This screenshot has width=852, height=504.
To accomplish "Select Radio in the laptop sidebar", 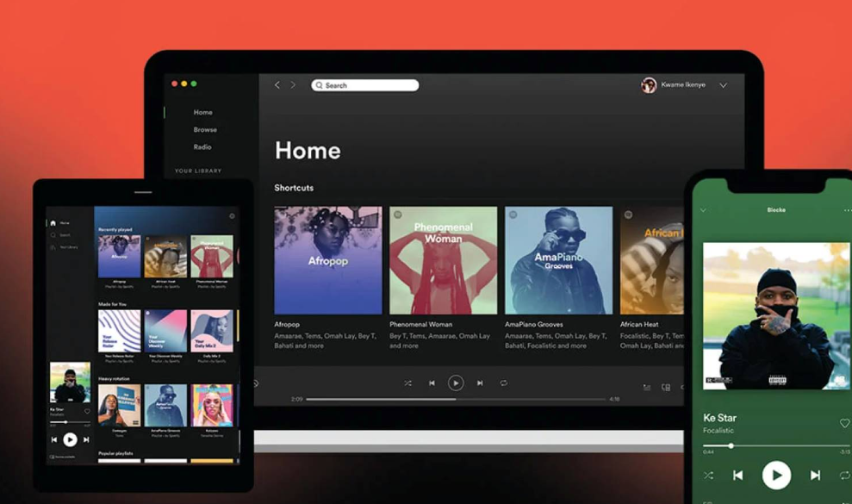I will click(202, 147).
